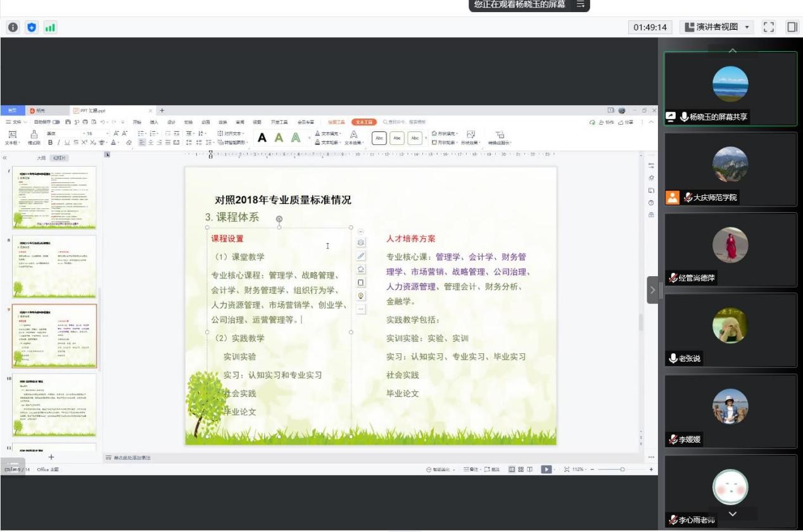
Task: Click the meeting info icon
Action: pos(13,27)
